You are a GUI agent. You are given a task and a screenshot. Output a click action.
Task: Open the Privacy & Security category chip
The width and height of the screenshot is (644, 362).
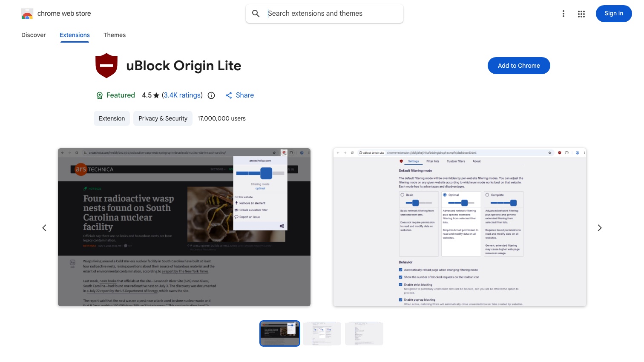click(163, 118)
